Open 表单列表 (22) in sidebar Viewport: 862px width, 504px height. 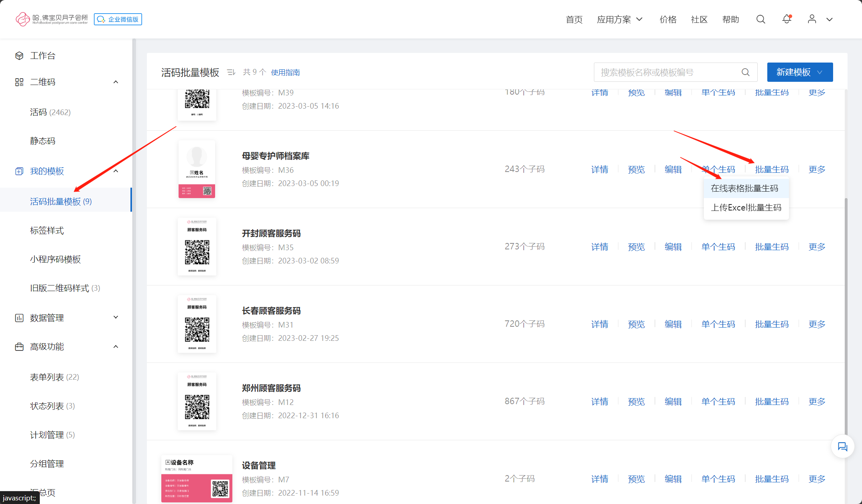pyautogui.click(x=55, y=377)
